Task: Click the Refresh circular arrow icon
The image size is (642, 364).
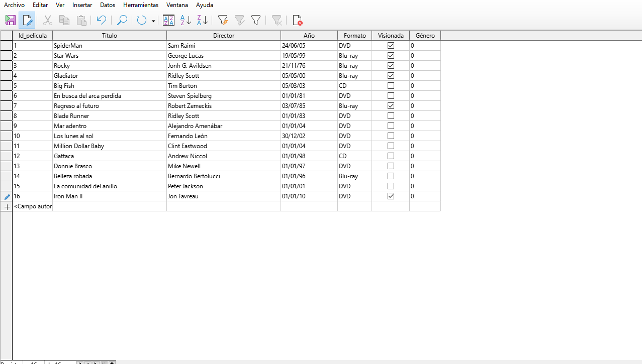Action: (x=142, y=20)
